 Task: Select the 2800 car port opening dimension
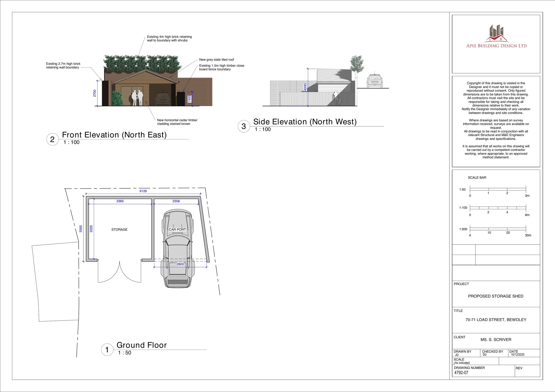[180, 264]
